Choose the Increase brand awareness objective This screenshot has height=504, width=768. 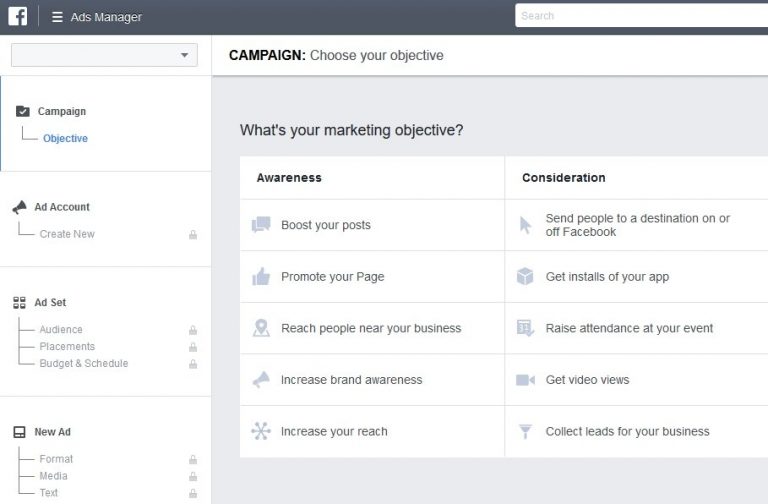[x=372, y=380]
